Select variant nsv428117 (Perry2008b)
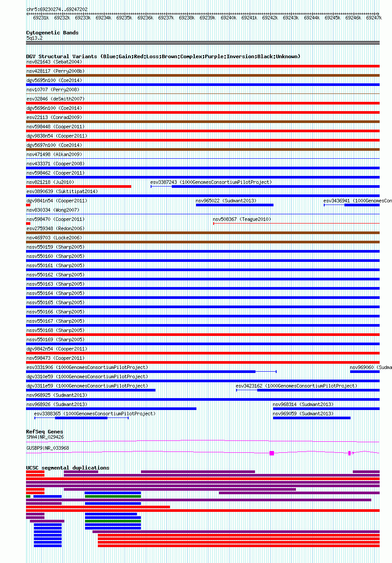This screenshot has height=563, width=392. (55, 71)
